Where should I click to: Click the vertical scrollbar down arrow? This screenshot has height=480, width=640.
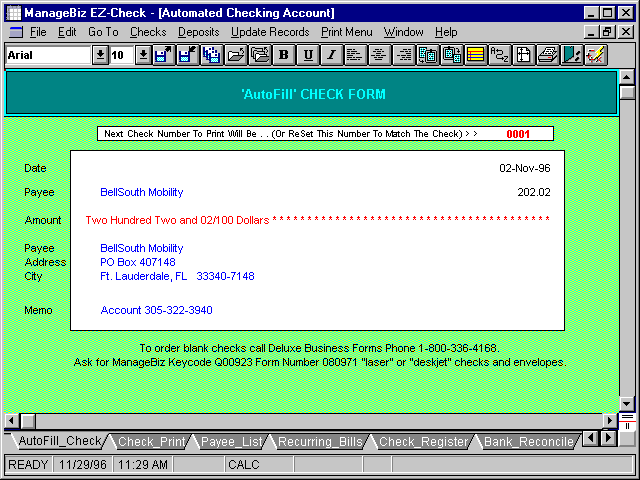pyautogui.click(x=627, y=403)
